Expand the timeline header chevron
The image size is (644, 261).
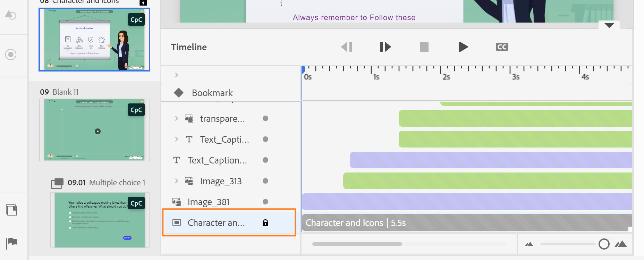click(177, 75)
